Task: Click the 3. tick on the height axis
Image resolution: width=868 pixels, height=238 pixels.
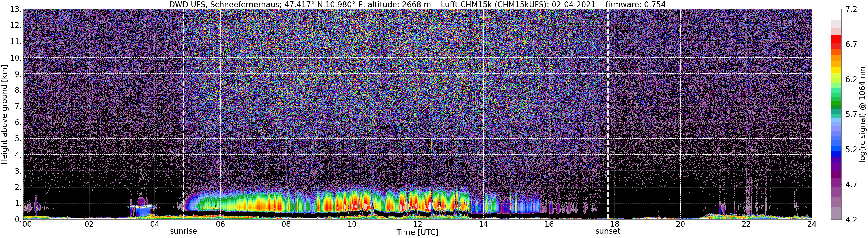Action: [x=18, y=171]
